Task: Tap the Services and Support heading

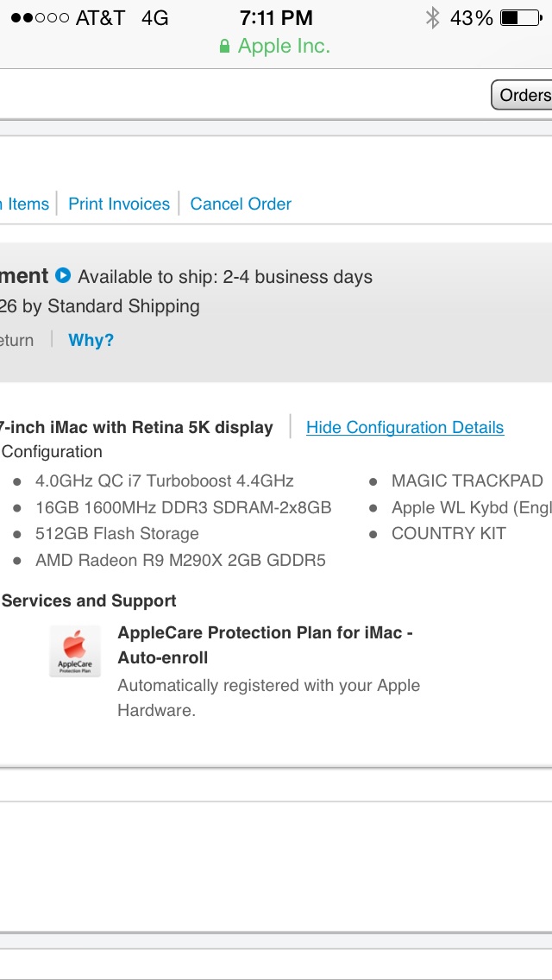Action: (x=89, y=600)
